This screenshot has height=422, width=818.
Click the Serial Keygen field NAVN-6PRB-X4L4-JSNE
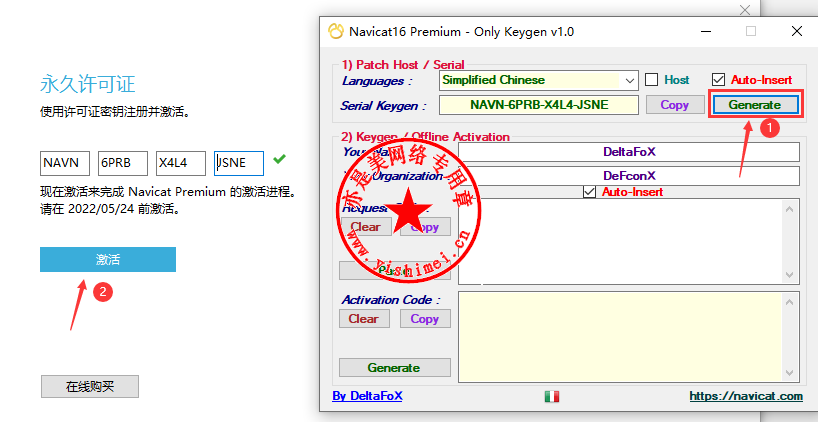click(539, 105)
